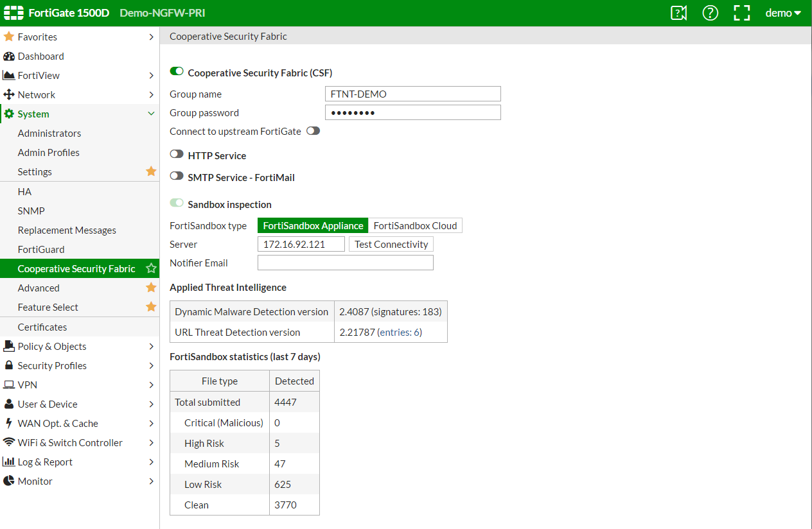Expand Favorites menu chevron

pos(151,37)
